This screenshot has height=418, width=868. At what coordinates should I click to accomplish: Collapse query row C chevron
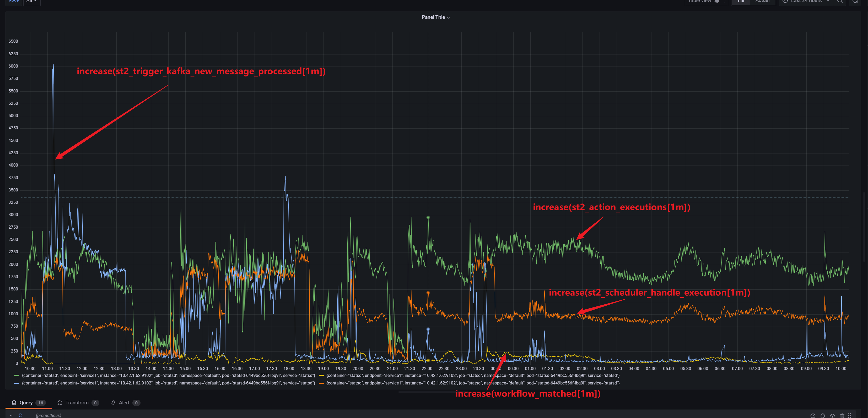click(11, 416)
